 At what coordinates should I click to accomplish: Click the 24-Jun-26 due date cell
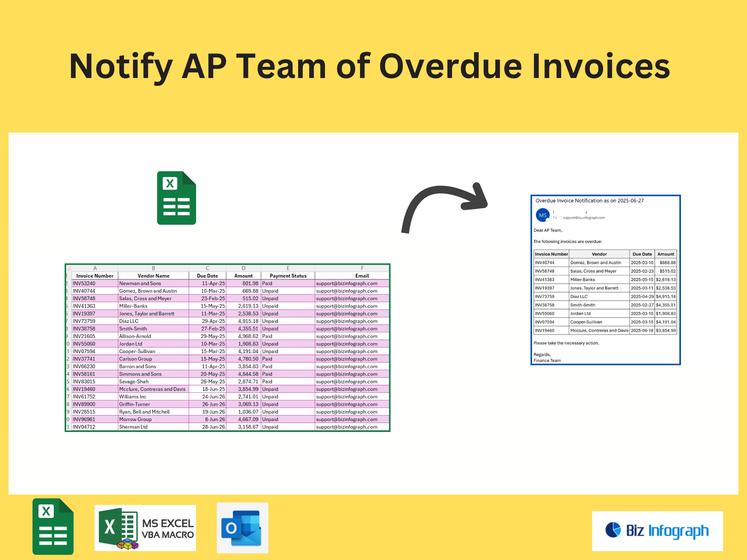(x=207, y=396)
